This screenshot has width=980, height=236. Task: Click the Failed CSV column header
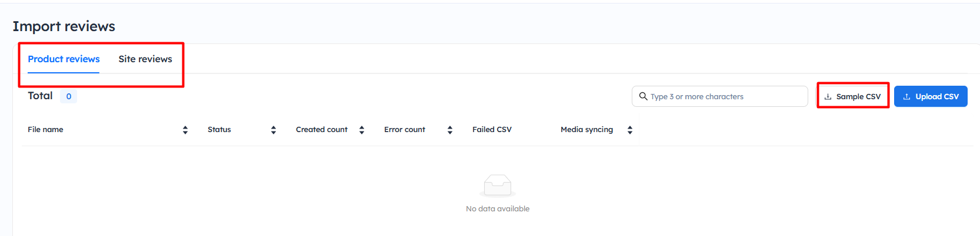[492, 130]
